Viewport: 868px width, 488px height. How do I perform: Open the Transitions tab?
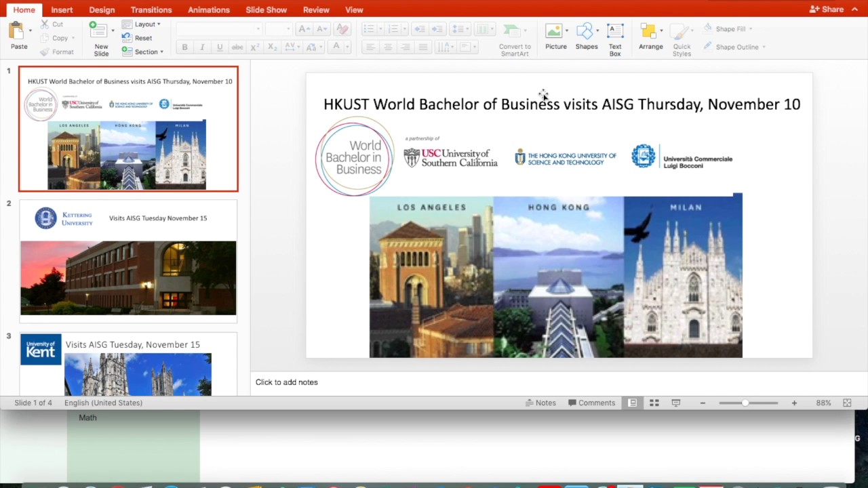[x=151, y=9]
